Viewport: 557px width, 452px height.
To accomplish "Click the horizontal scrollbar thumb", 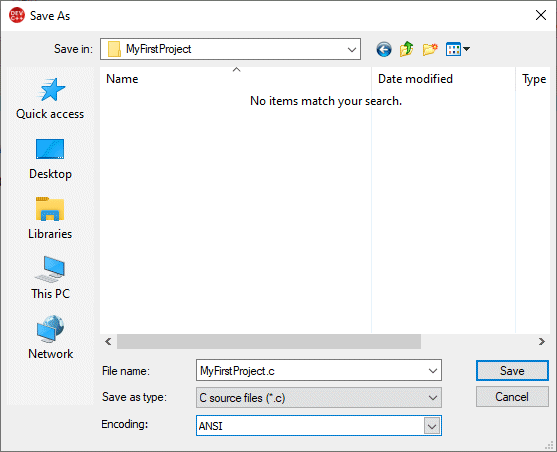I will pyautogui.click(x=269, y=341).
